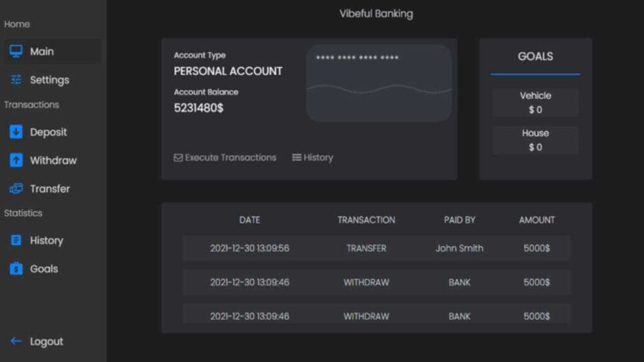Open the Main menu item

point(42,52)
